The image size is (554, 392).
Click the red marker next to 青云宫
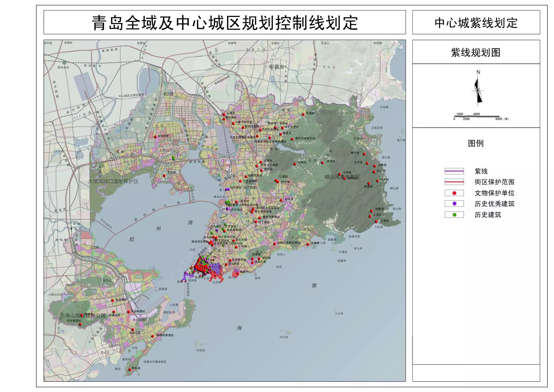pyautogui.click(x=164, y=176)
